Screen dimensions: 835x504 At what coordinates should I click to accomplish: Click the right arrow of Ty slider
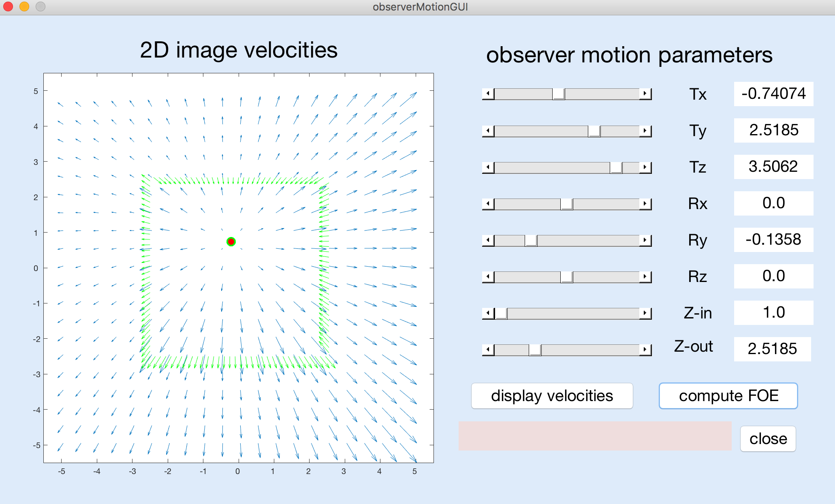pyautogui.click(x=645, y=130)
